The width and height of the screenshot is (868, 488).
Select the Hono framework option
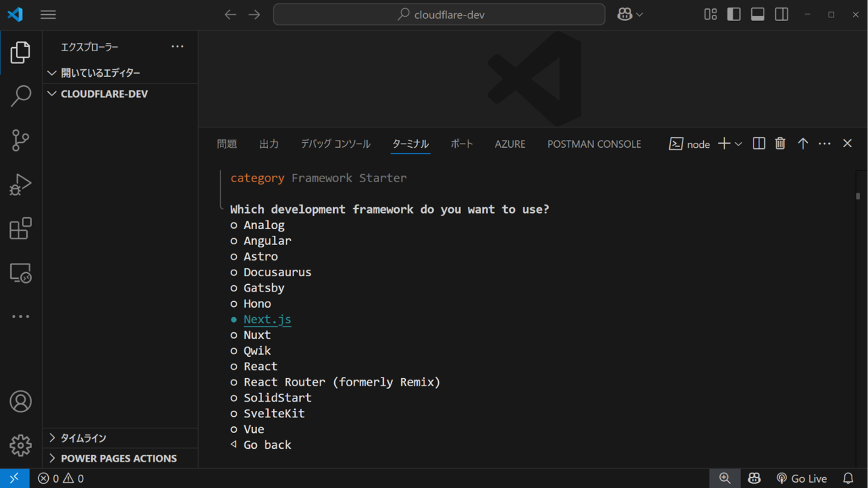pos(257,303)
